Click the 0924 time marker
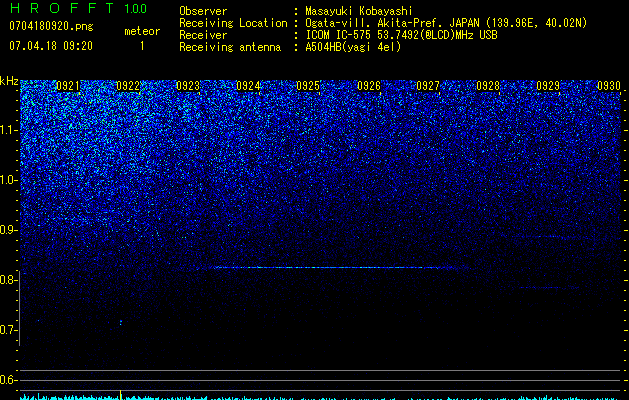 [x=248, y=86]
